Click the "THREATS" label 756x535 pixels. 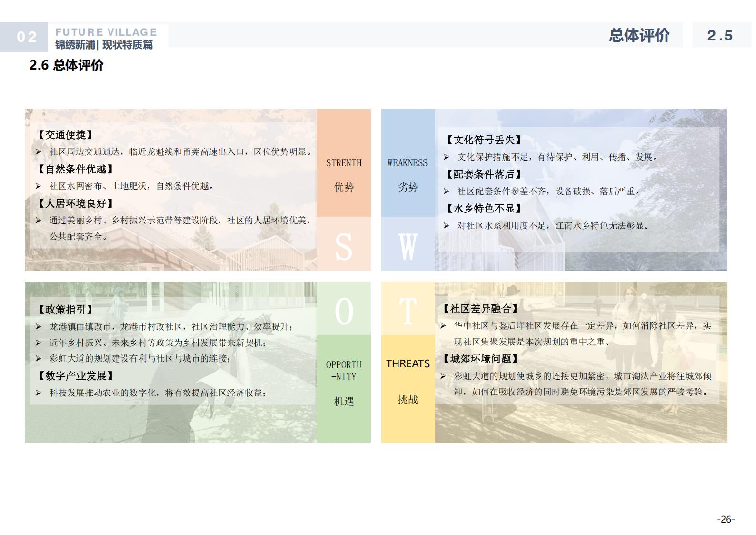408,363
